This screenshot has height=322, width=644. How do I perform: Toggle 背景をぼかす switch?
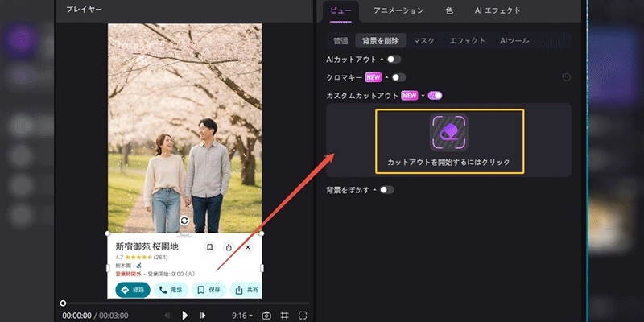386,190
